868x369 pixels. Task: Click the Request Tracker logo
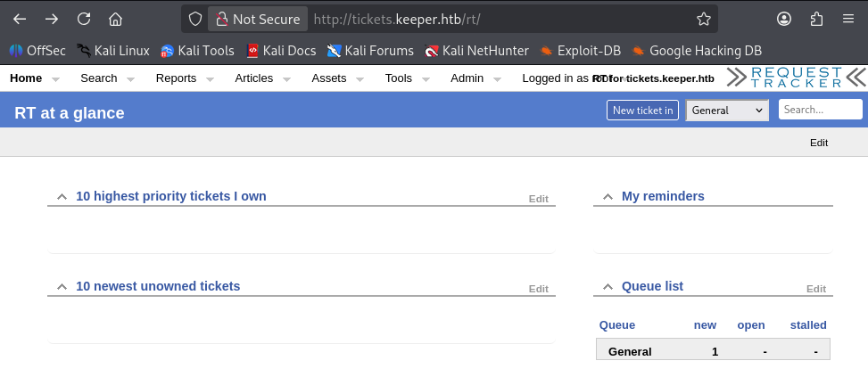pos(797,78)
